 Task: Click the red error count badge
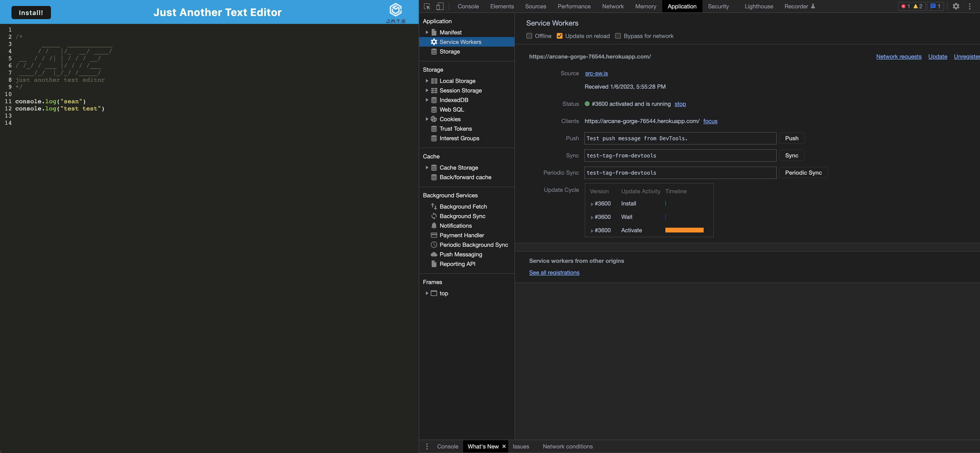point(905,6)
